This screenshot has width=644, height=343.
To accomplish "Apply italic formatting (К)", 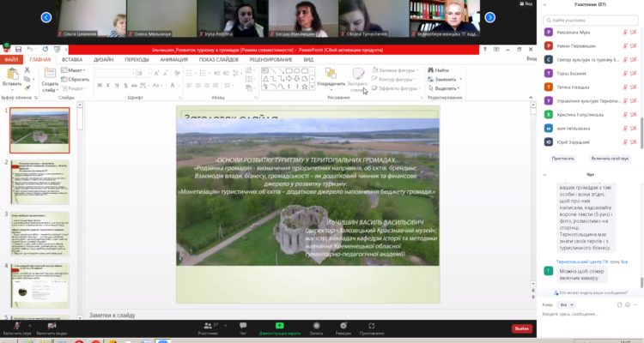I will click(x=108, y=86).
